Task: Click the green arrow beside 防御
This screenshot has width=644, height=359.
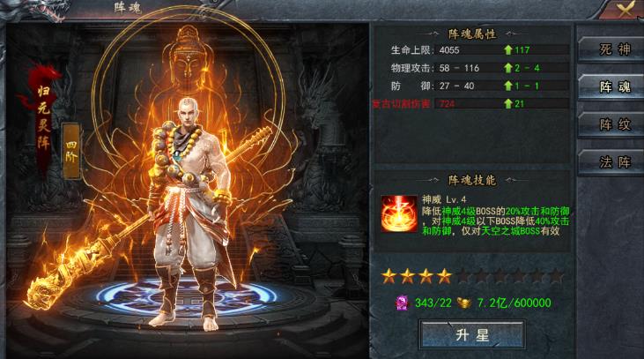Action: click(508, 86)
